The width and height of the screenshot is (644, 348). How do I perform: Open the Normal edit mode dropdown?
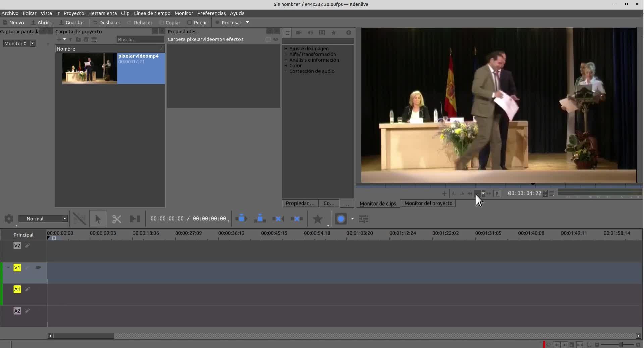[x=43, y=219]
